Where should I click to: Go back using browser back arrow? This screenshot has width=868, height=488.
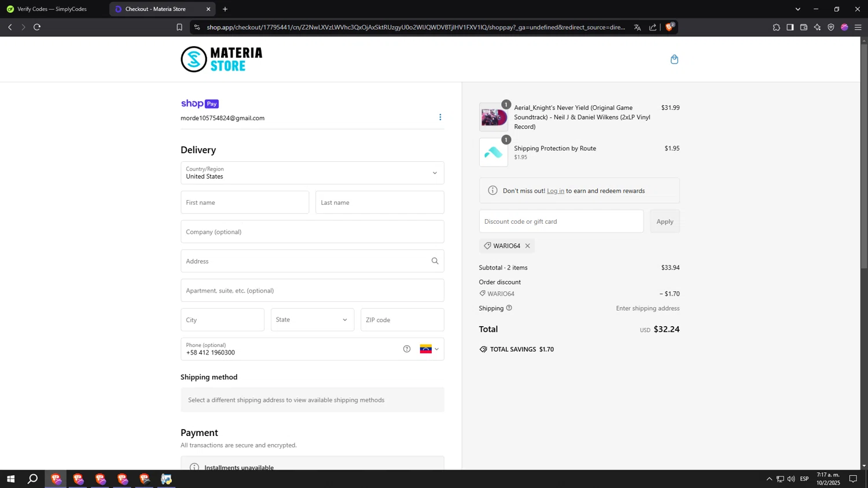[10, 27]
